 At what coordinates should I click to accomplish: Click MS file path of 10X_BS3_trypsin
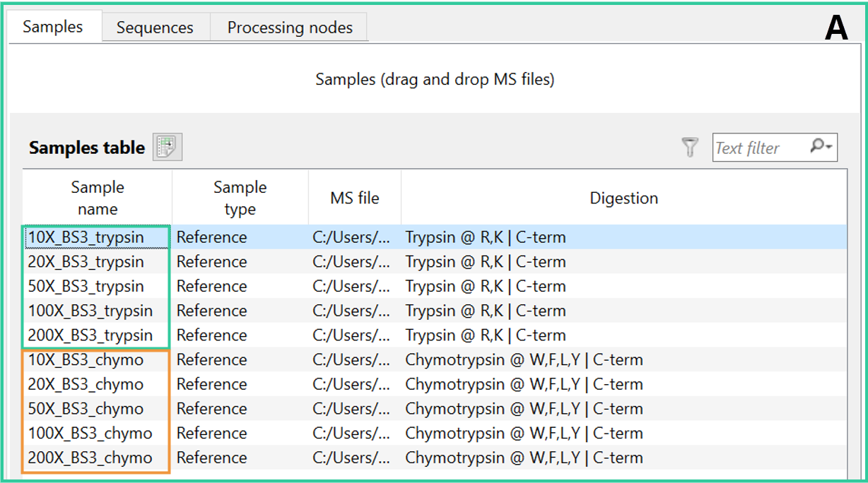pyautogui.click(x=351, y=237)
